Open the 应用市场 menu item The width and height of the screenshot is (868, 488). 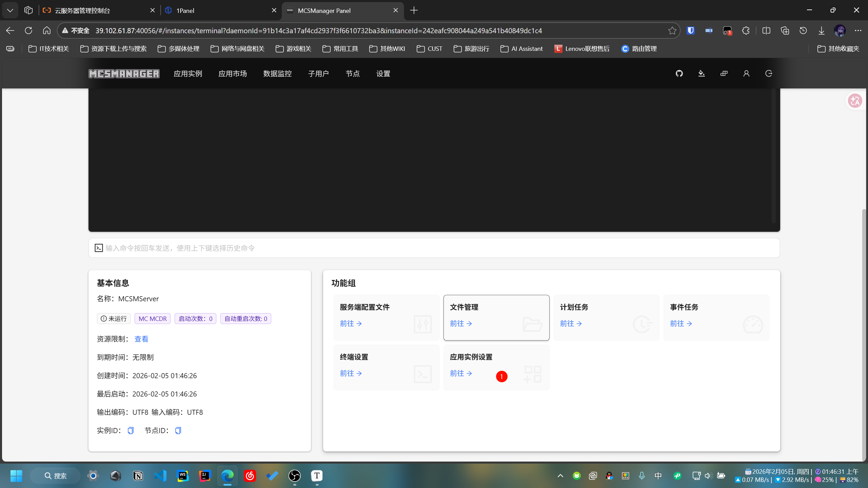233,74
